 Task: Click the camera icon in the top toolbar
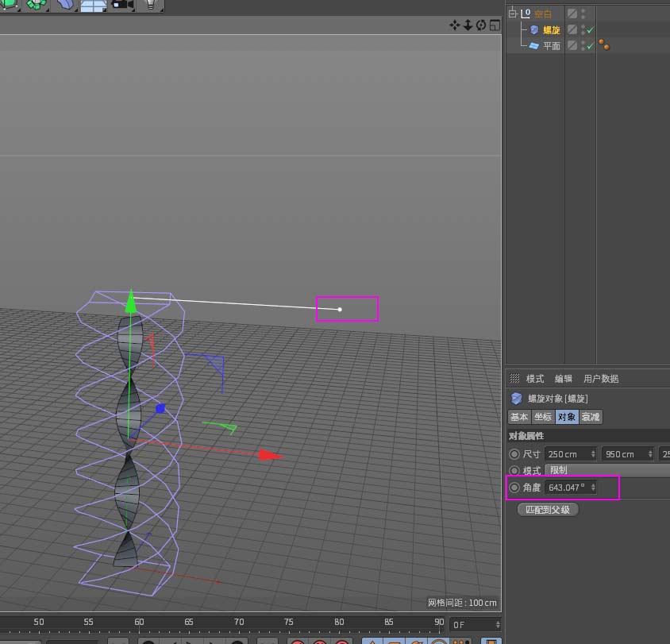(x=121, y=6)
